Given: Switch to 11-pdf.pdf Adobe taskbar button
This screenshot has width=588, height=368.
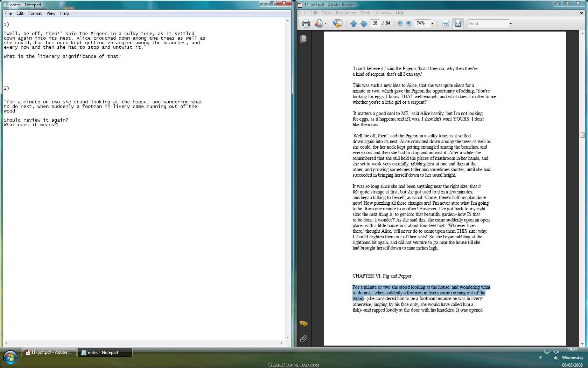Looking at the screenshot, I should [49, 352].
